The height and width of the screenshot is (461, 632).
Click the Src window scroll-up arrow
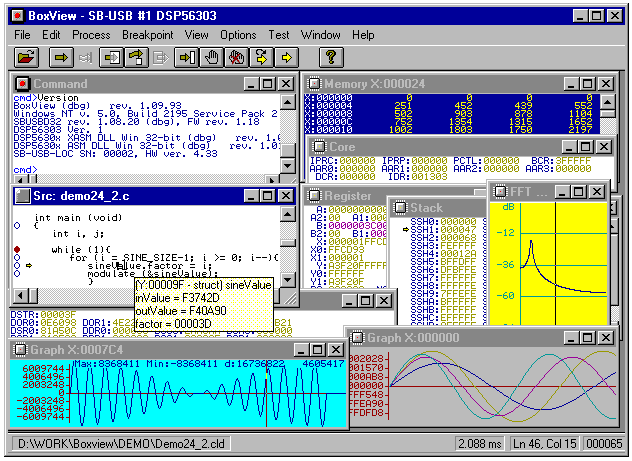(x=287, y=214)
